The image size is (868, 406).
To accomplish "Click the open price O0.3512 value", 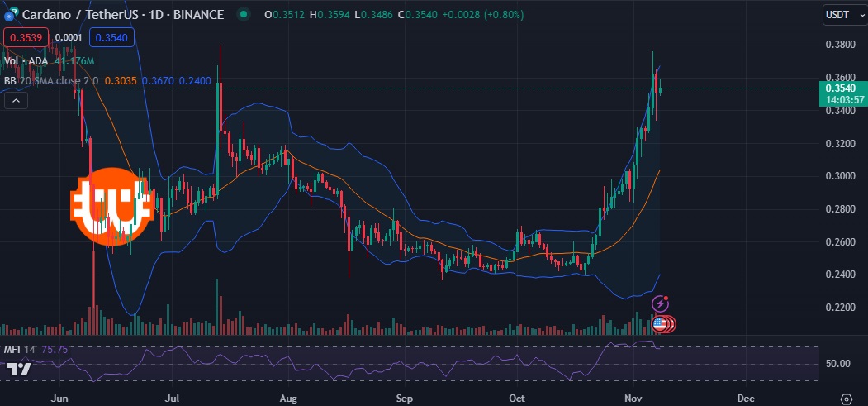I will [285, 15].
